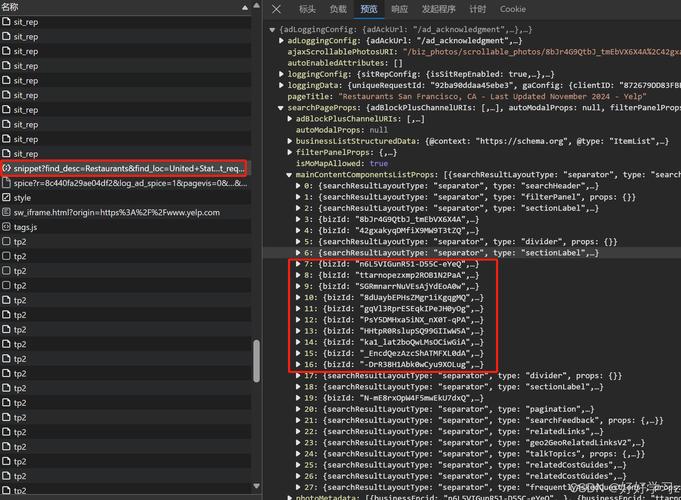Expand the loggingConfig node
Viewport: 681px width, 500px height.
(x=281, y=74)
